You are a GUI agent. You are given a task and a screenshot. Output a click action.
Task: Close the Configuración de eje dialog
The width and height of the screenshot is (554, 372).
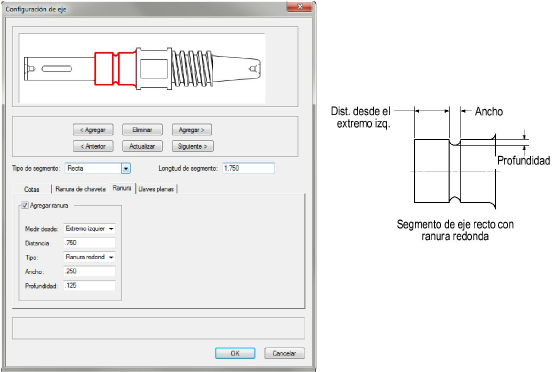coord(299,7)
